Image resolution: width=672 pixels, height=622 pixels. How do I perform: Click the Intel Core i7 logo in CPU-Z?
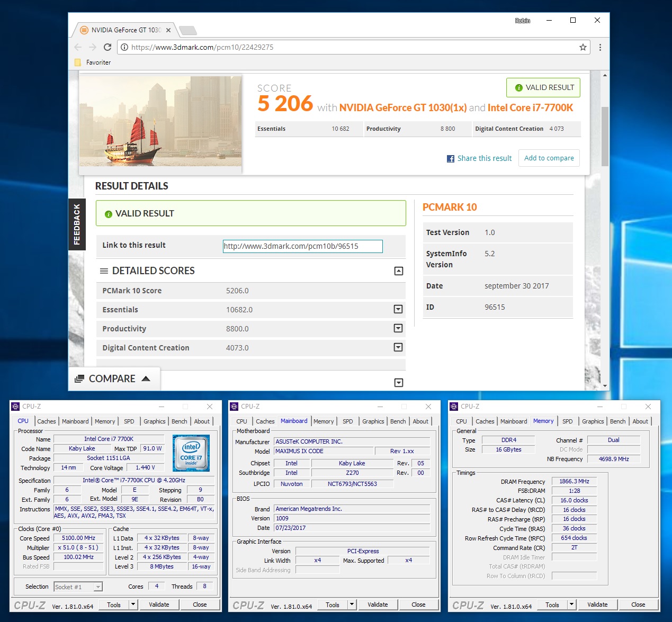coord(191,453)
